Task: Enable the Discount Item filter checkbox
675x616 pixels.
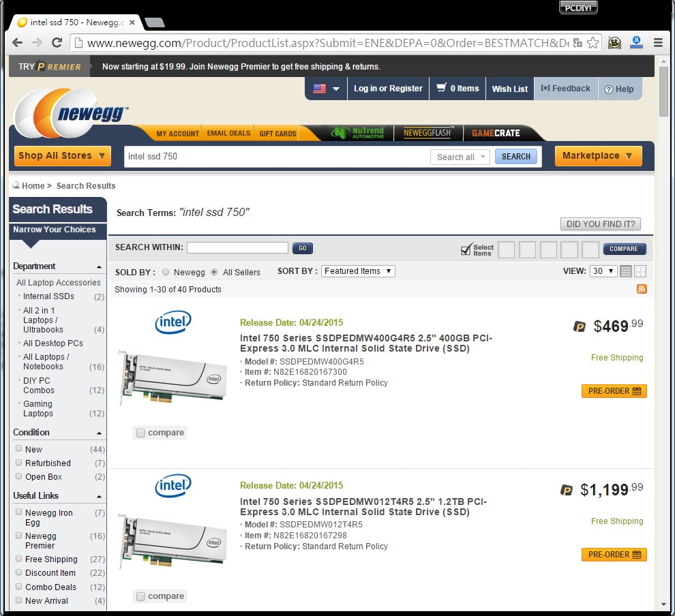Action: (x=18, y=572)
